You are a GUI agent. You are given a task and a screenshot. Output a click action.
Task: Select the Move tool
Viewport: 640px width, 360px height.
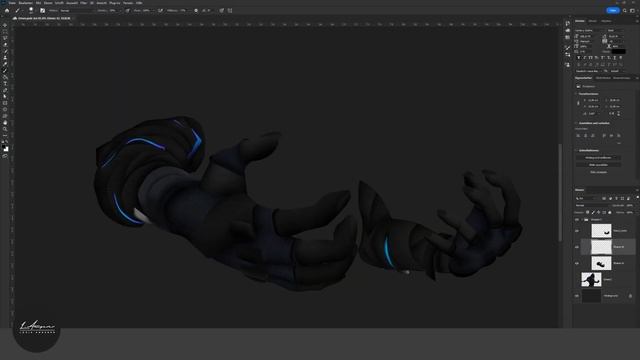pos(5,25)
